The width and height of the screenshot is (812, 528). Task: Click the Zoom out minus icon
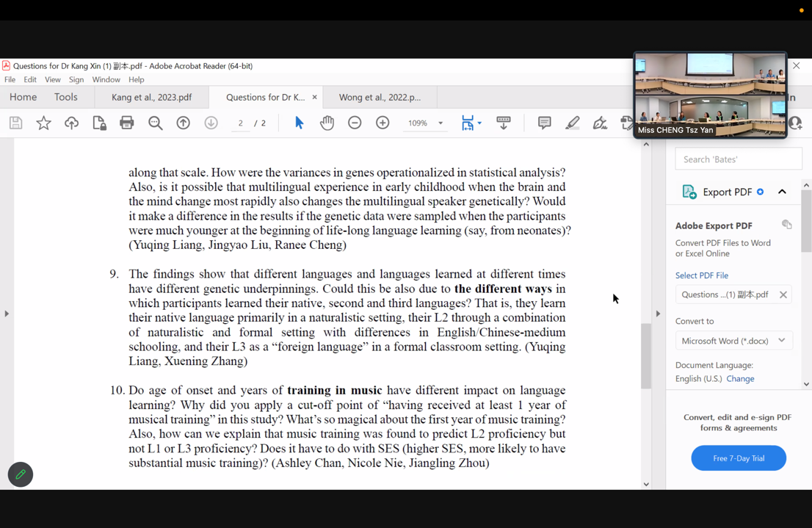[355, 123]
